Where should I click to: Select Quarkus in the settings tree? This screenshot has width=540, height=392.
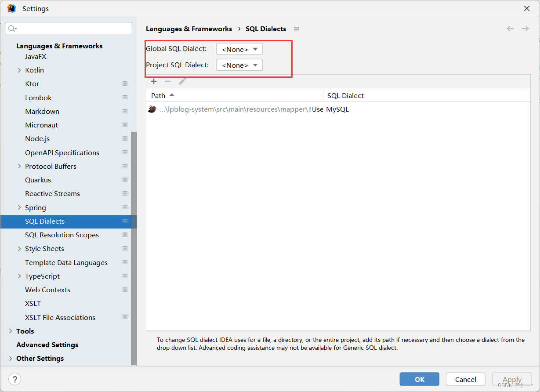38,180
